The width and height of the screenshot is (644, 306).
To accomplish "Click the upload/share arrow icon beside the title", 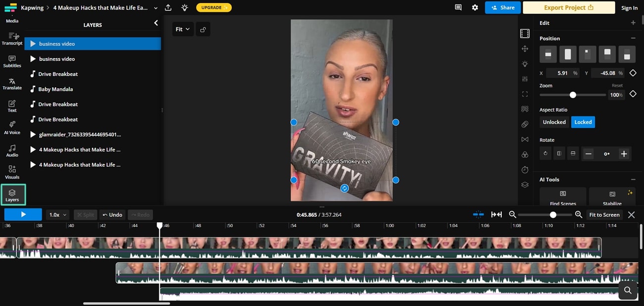I will [168, 7].
